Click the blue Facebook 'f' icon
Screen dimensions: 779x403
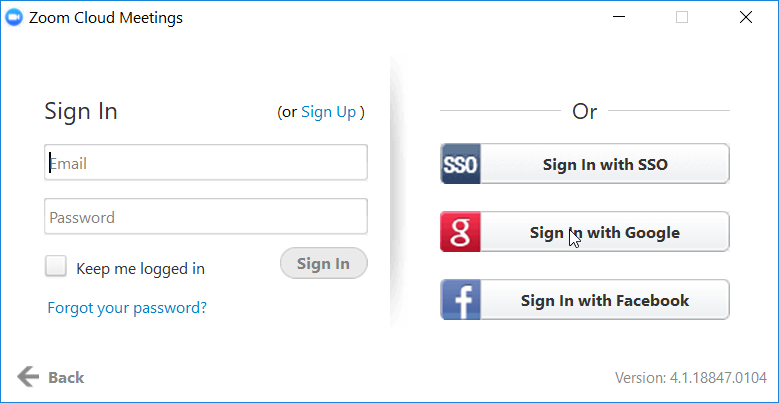(x=460, y=300)
